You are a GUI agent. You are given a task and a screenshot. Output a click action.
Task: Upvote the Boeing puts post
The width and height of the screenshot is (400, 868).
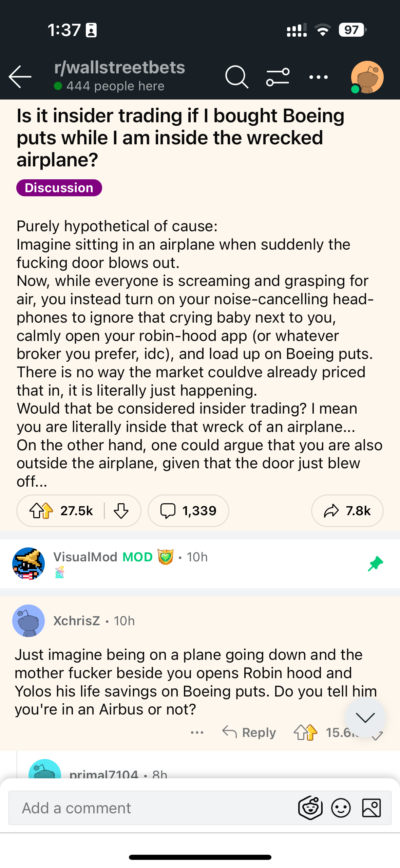pos(41,510)
